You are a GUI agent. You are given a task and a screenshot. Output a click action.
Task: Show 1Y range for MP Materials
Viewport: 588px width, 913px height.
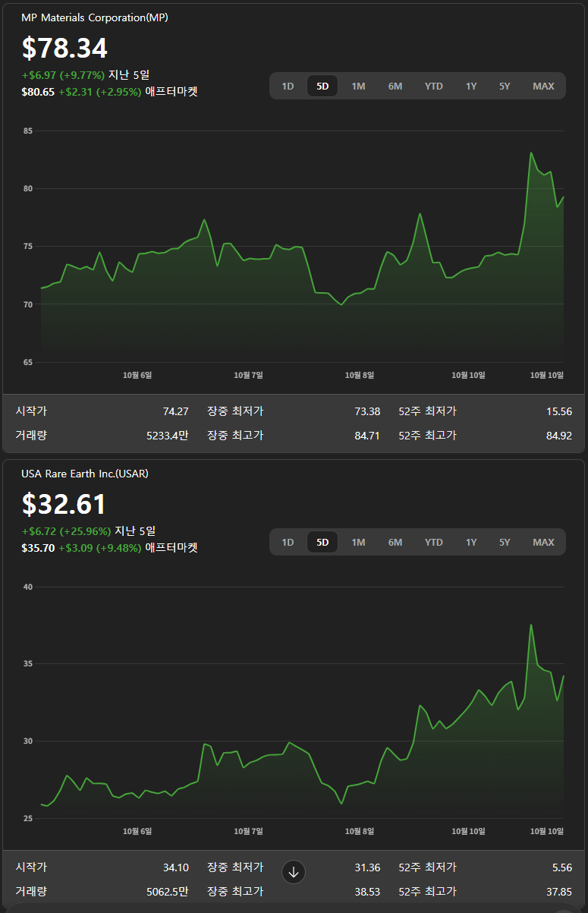[x=471, y=86]
